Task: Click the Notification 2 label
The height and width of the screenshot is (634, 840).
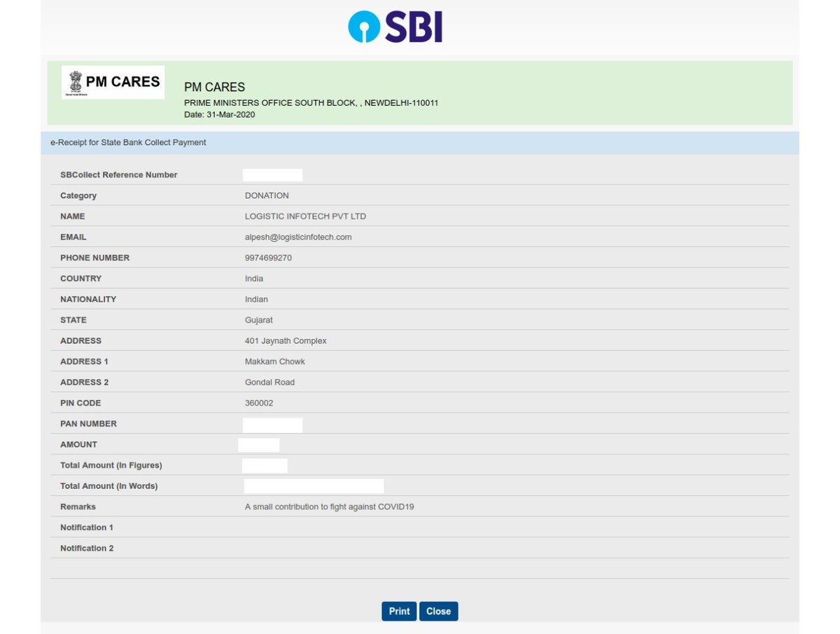Action: tap(87, 548)
